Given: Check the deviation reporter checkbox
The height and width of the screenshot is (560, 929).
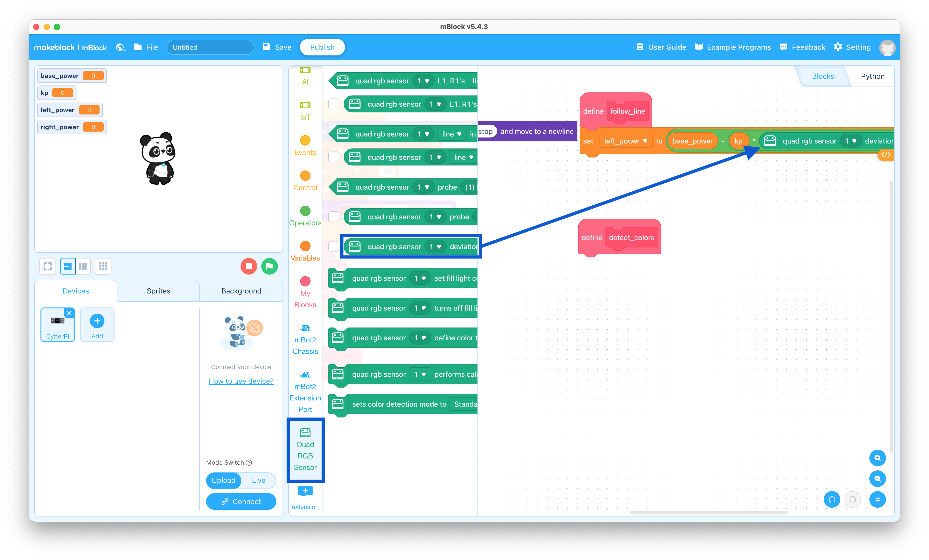Looking at the screenshot, I should (334, 246).
